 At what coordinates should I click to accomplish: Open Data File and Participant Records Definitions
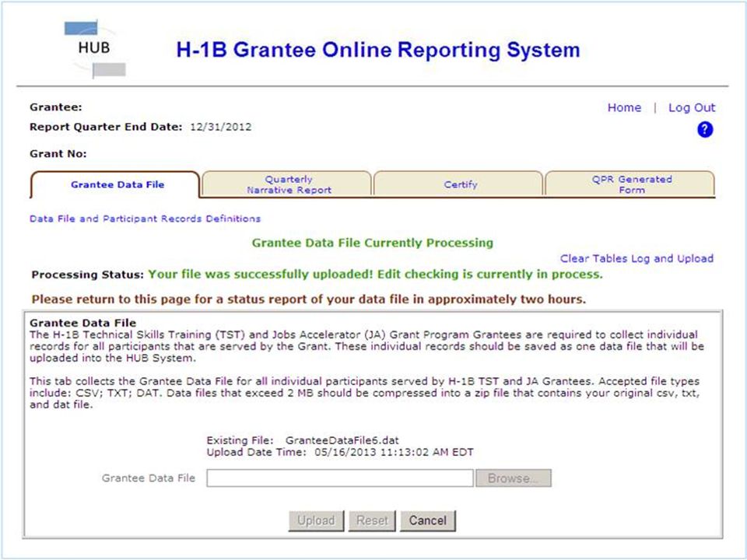click(145, 219)
